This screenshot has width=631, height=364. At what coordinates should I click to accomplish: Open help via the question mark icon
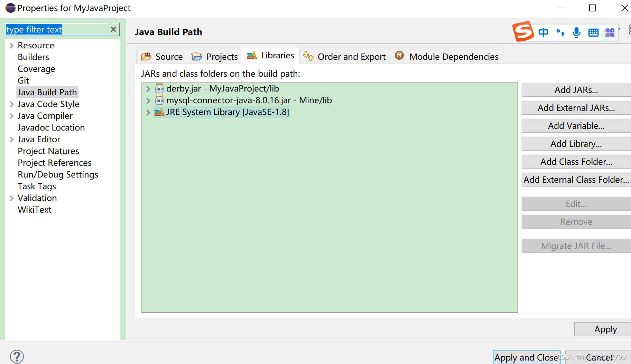tap(17, 356)
